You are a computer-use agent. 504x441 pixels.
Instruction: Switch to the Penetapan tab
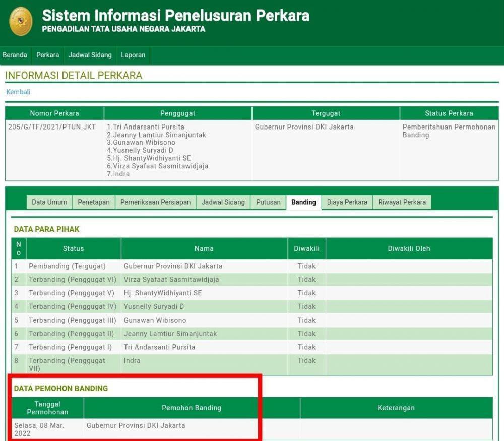point(94,202)
